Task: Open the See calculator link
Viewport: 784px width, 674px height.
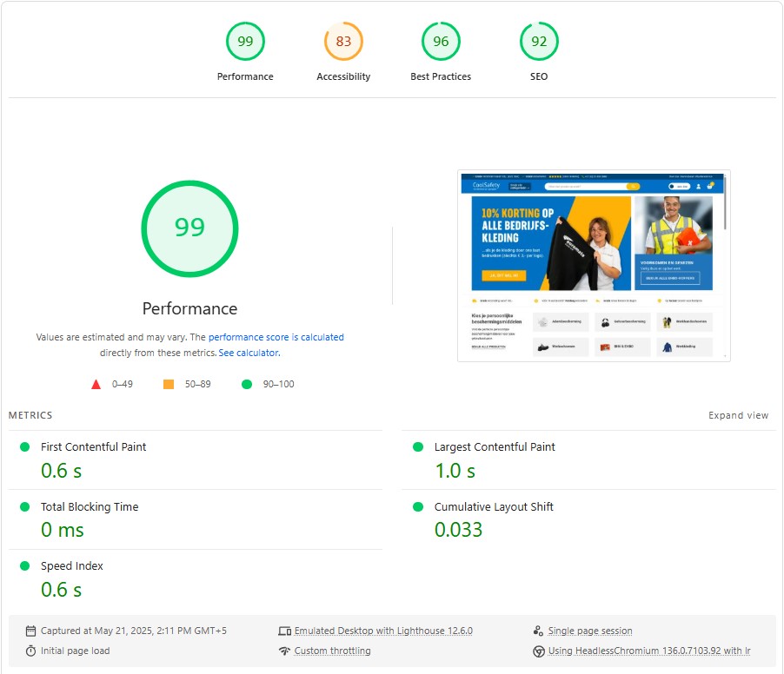Action: [x=250, y=353]
